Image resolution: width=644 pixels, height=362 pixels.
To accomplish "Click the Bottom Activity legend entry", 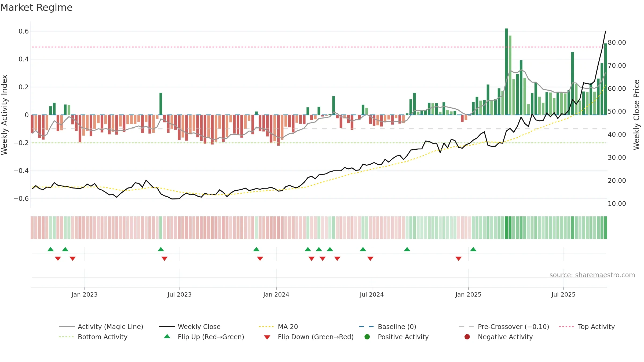I will click(x=93, y=337).
